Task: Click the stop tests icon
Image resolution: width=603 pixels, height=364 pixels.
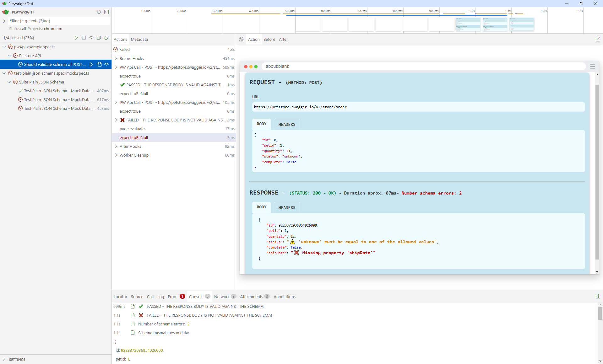Action: [x=84, y=38]
